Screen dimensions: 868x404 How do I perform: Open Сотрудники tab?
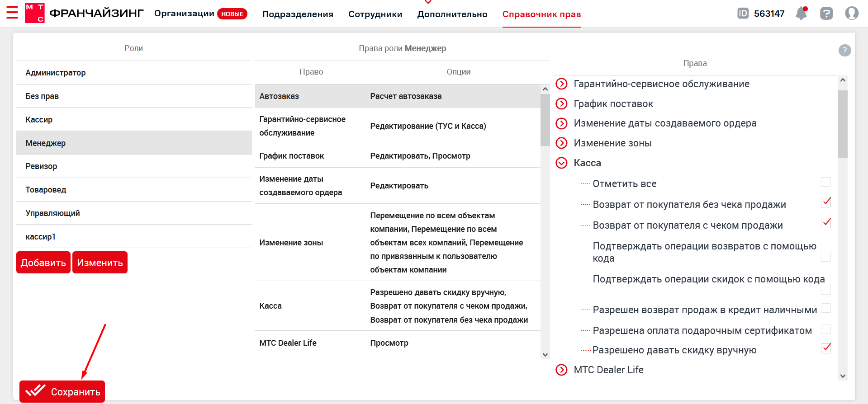(375, 14)
